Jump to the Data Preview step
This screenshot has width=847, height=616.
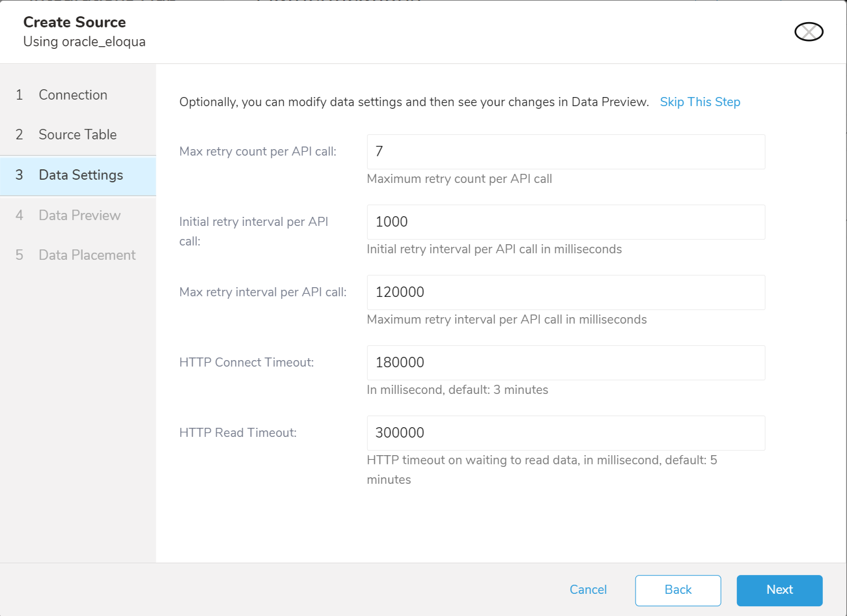point(79,216)
